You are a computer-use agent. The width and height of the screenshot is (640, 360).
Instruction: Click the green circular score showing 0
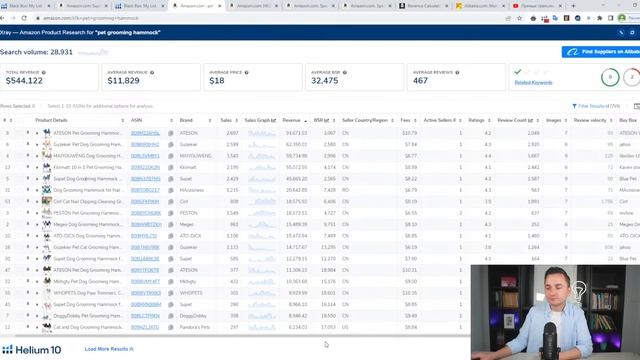pos(610,77)
